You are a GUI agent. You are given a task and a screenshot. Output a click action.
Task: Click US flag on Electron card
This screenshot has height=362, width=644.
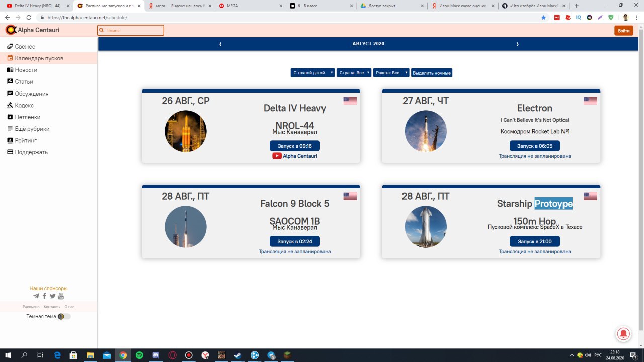(x=590, y=101)
